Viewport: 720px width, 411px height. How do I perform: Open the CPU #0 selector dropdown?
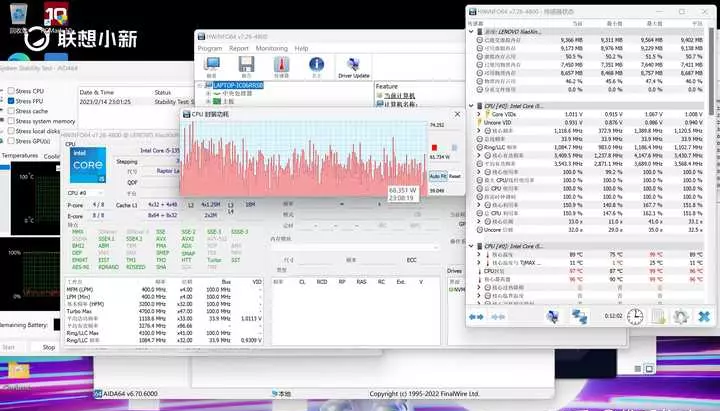pos(84,193)
